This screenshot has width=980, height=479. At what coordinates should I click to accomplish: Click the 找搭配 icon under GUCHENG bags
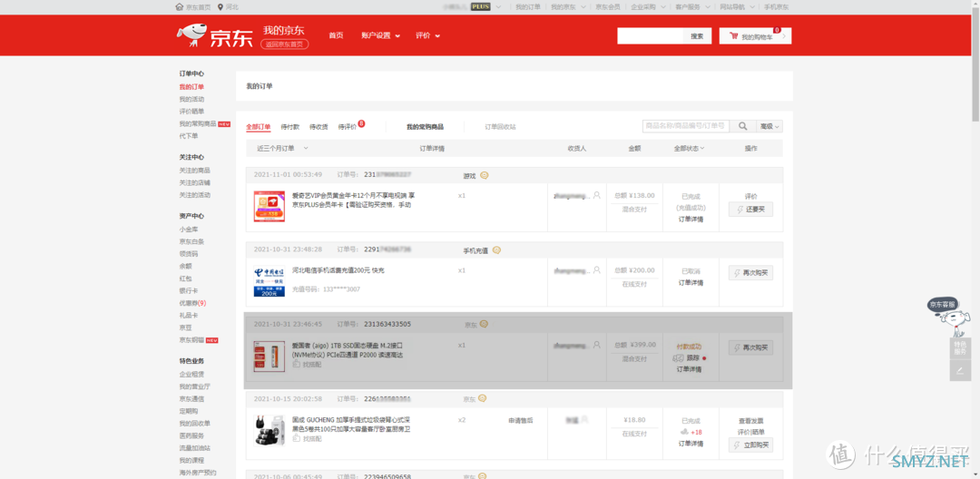coord(296,438)
